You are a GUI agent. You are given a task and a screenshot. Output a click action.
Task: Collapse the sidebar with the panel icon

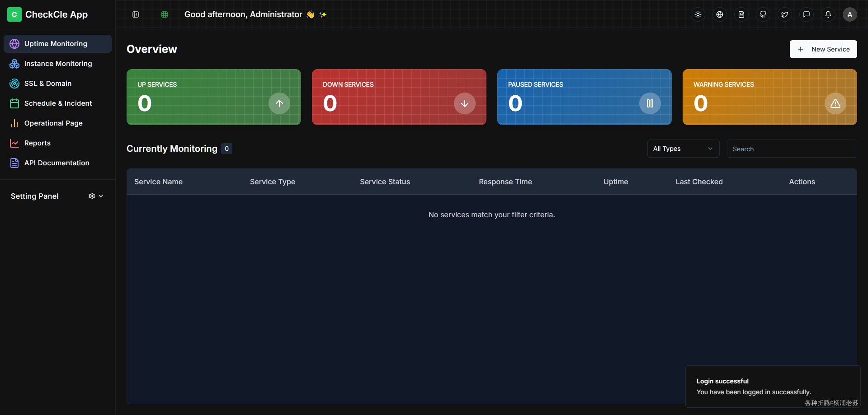(136, 14)
